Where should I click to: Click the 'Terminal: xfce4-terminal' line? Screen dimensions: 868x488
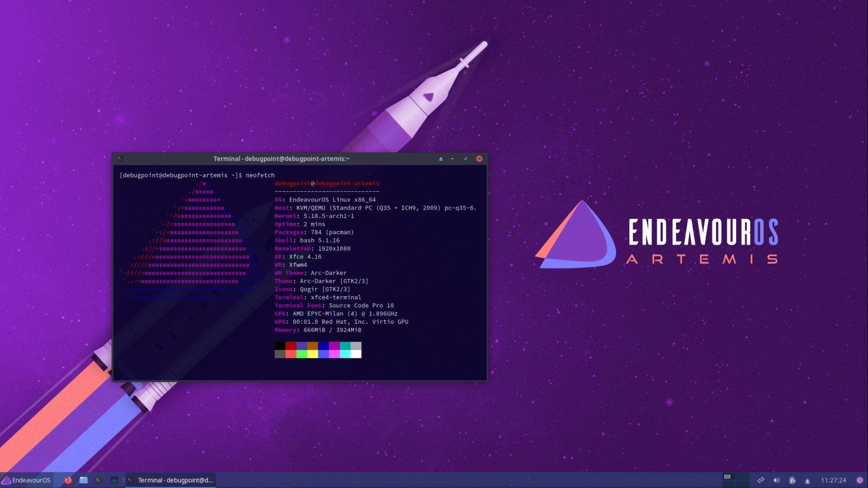coord(318,297)
